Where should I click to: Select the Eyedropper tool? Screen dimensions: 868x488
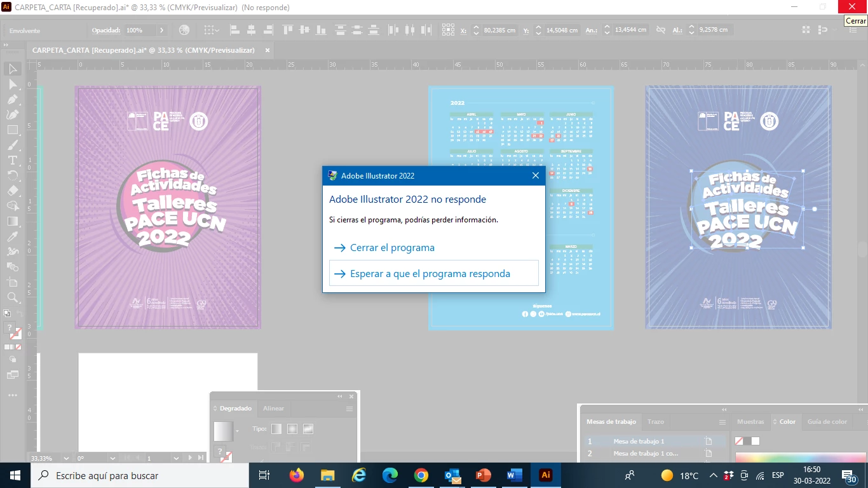click(13, 236)
